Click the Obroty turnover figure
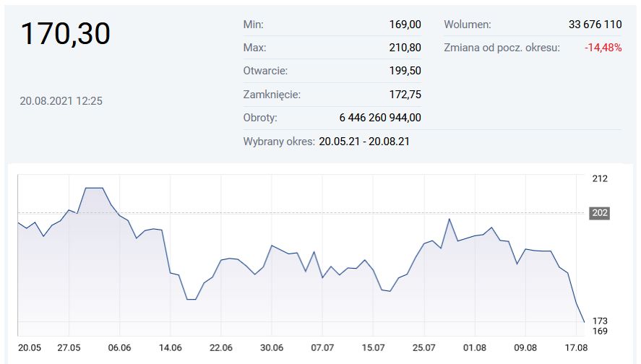The image size is (641, 364). (x=380, y=118)
